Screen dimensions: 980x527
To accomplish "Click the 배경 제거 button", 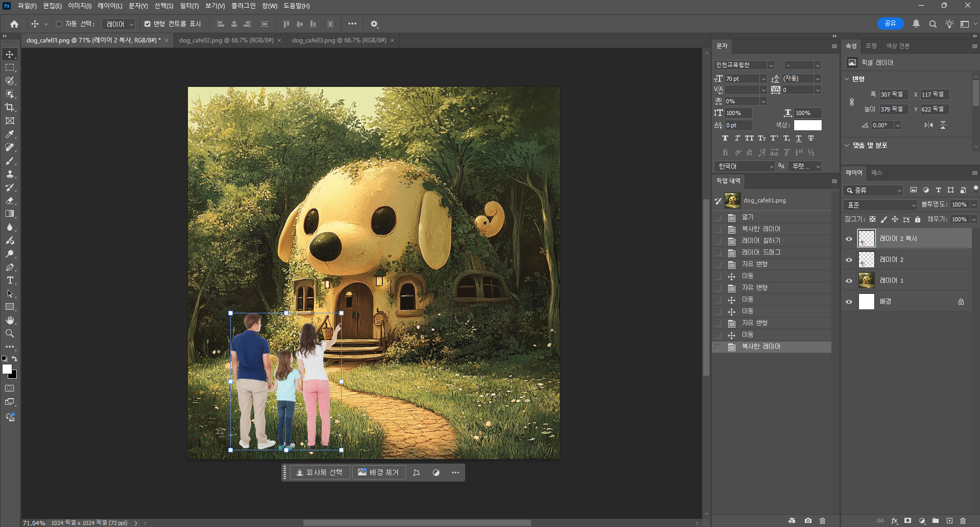I will coord(378,472).
